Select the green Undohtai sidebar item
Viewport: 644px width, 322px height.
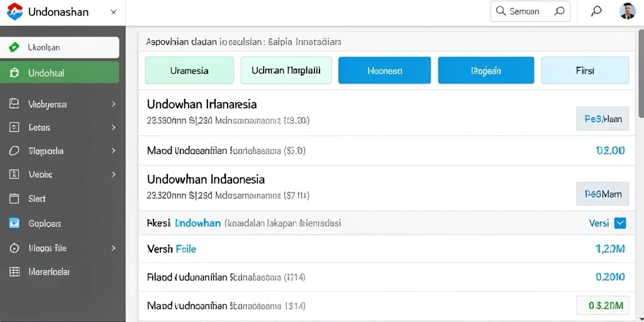(x=60, y=73)
